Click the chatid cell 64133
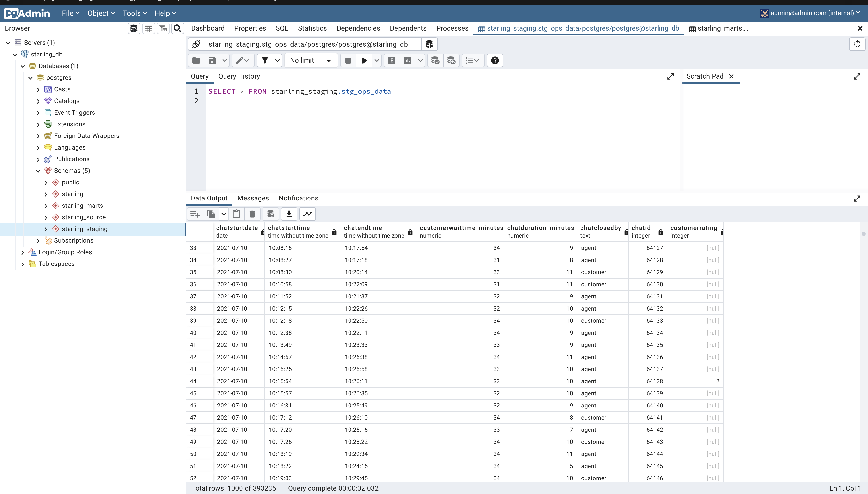The height and width of the screenshot is (494, 868). 648,321
